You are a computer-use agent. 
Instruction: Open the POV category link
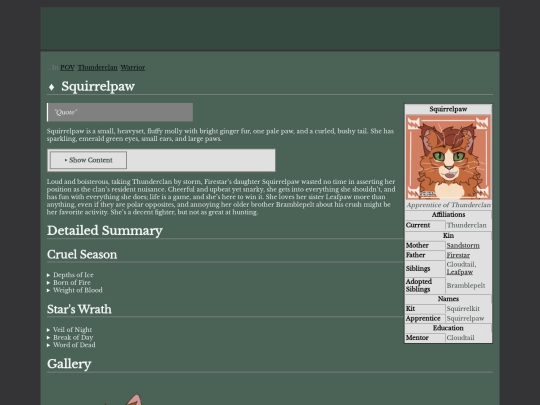point(67,68)
